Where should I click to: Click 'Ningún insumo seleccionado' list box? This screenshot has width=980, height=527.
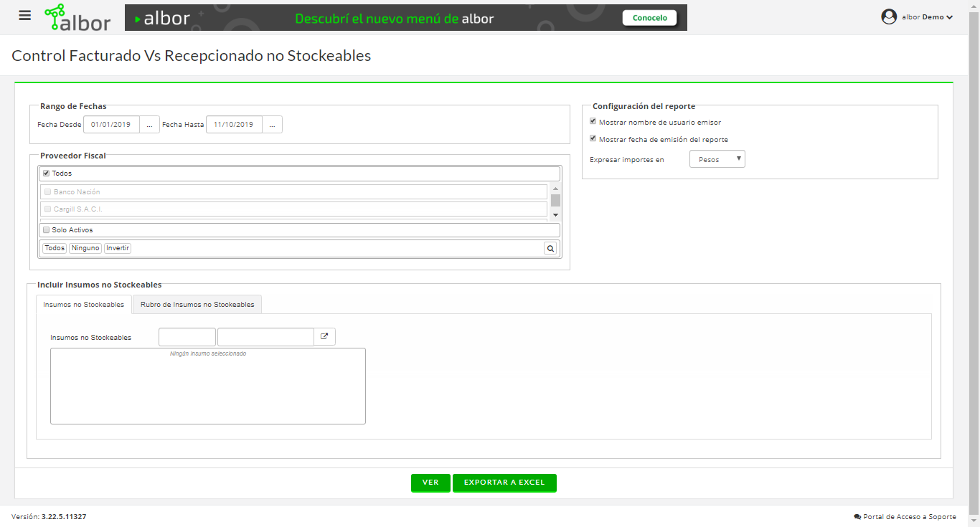pyautogui.click(x=208, y=386)
